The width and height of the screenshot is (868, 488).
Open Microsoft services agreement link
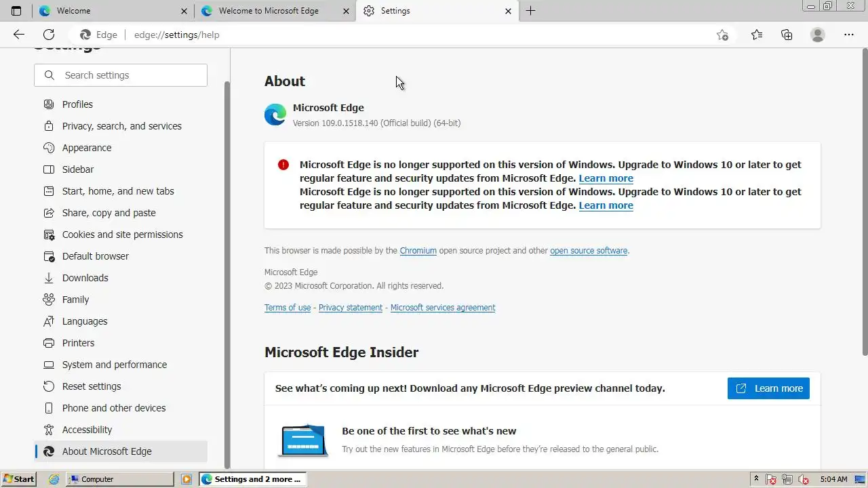click(443, 308)
